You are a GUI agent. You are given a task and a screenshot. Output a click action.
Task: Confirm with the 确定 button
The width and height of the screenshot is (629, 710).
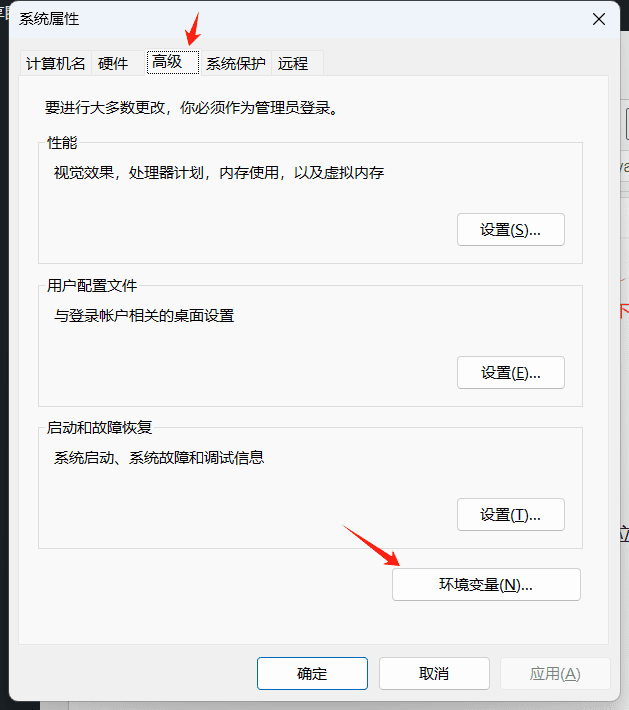pos(312,673)
